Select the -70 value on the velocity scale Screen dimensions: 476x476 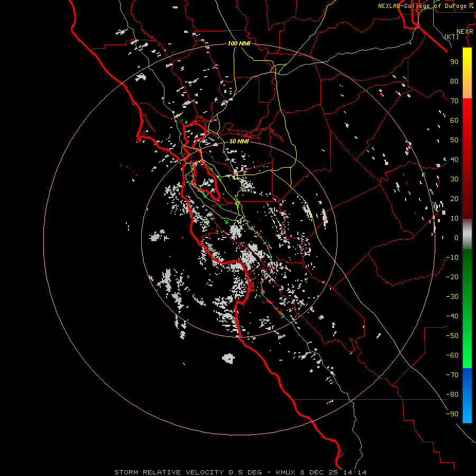(452, 375)
